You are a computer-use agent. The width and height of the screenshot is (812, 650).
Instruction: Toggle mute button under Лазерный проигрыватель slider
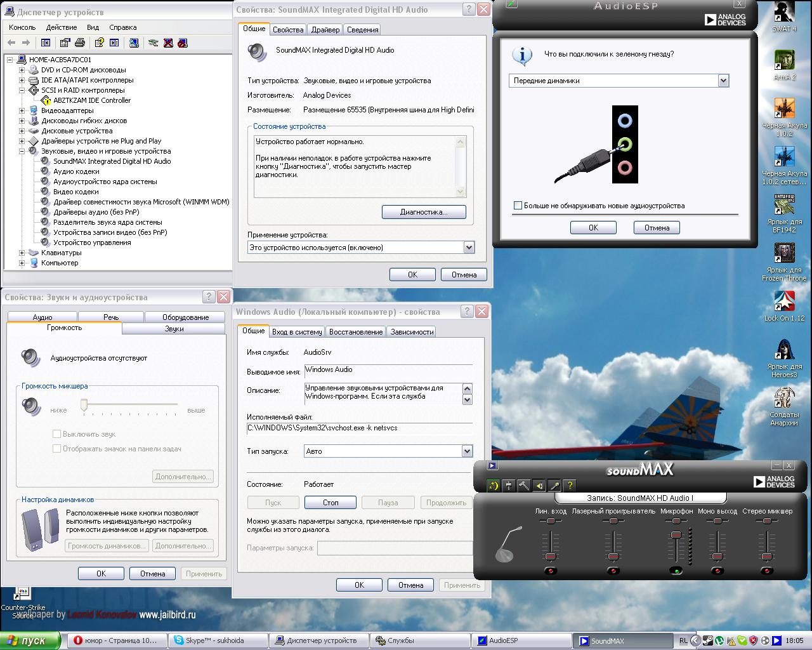[613, 571]
